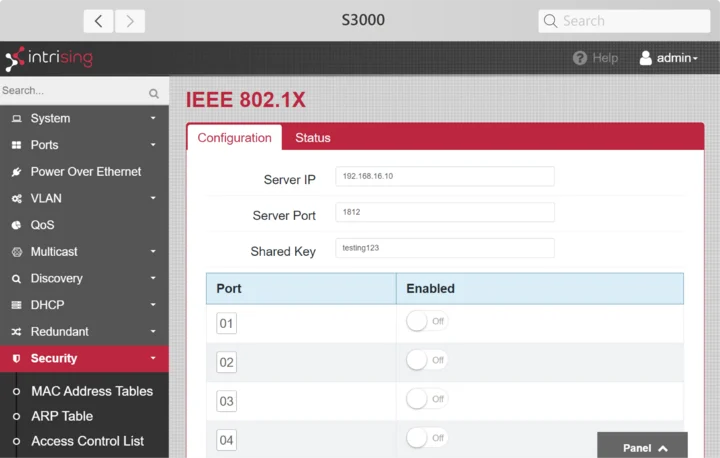Click the port number 04 box
720x458 pixels.
(x=226, y=440)
